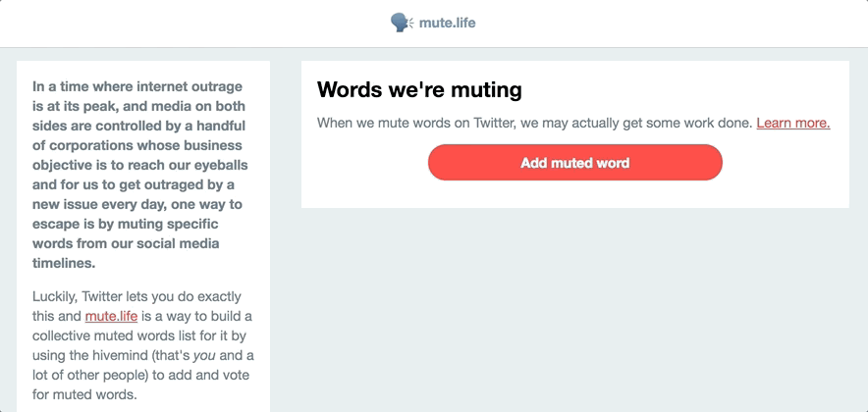Viewport: 868px width, 412px height.
Task: Click the speaking head logo icon
Action: 402,23
